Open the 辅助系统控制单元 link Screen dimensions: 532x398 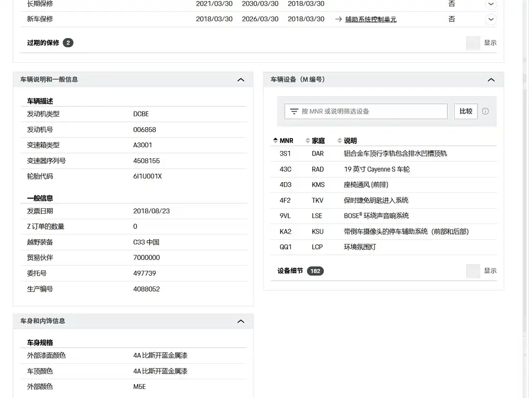pos(370,19)
